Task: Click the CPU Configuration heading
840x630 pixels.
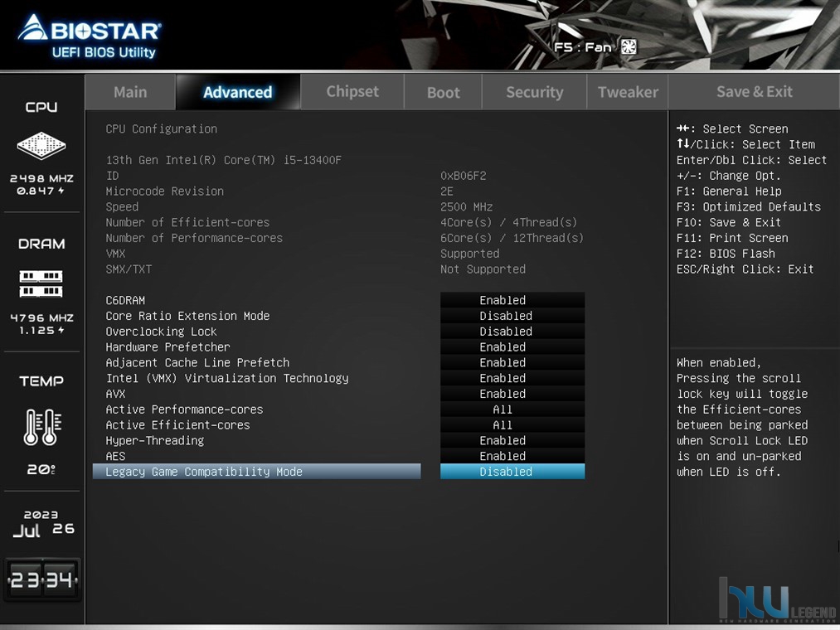Action: pos(161,129)
